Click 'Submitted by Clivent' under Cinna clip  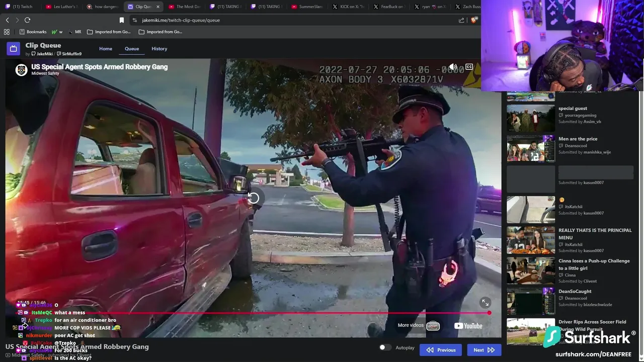(x=578, y=281)
